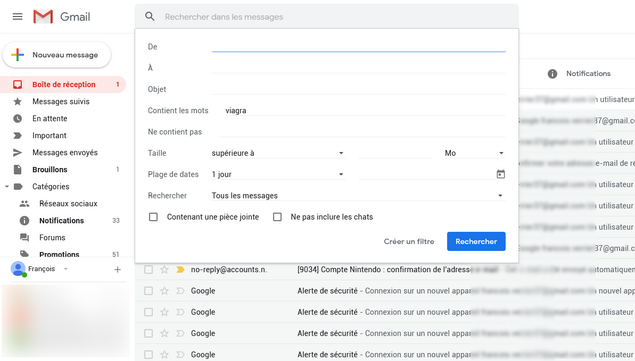Screen dimensions: 635x361
Task: Click François profile avatar in chat panel
Action: (x=18, y=269)
